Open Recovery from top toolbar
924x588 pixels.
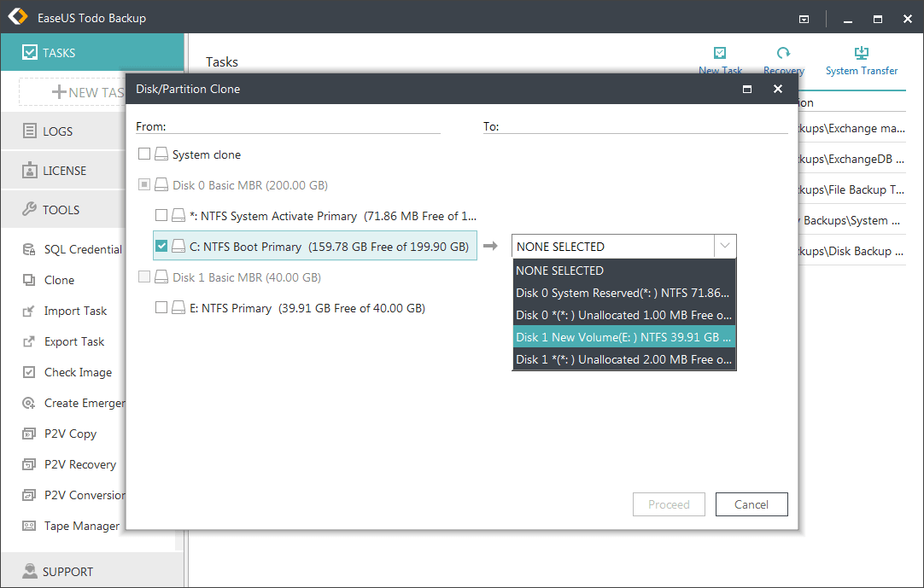pyautogui.click(x=783, y=60)
